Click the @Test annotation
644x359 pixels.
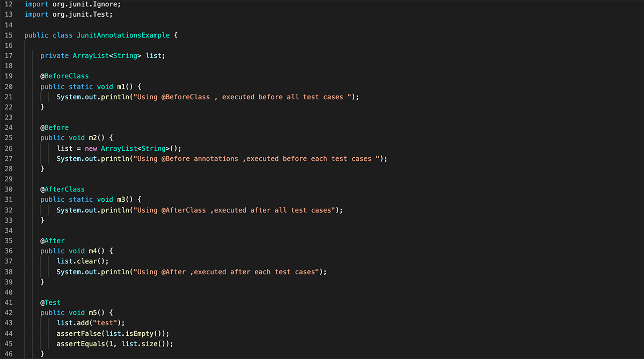pyautogui.click(x=50, y=303)
